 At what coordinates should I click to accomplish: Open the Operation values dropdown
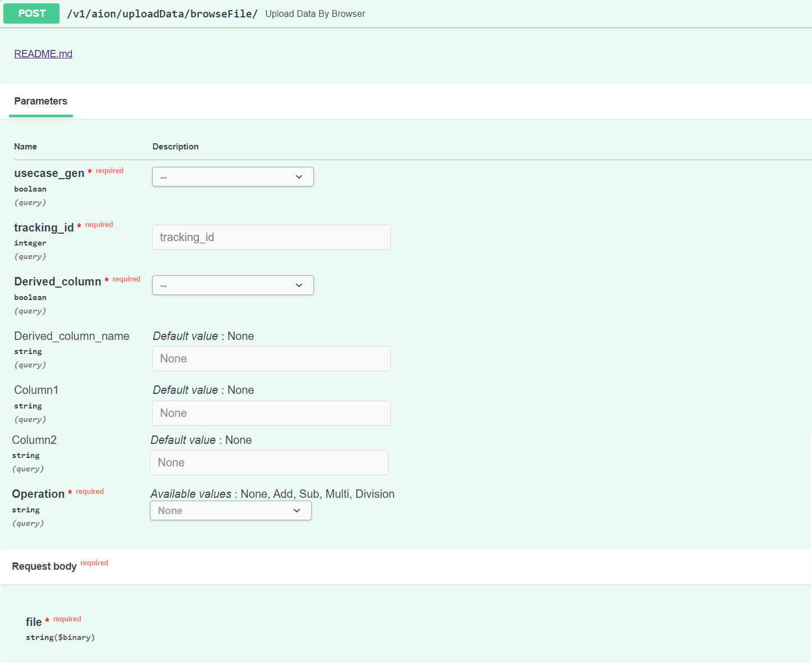click(x=231, y=511)
